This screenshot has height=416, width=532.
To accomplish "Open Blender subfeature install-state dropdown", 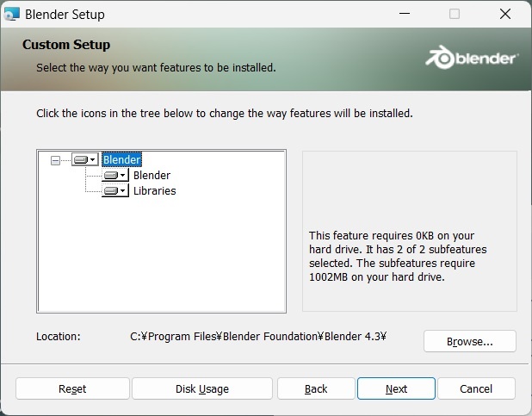I will [x=115, y=175].
